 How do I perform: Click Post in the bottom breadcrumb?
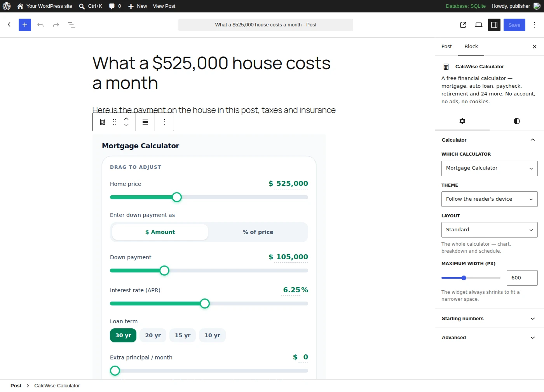coord(16,386)
